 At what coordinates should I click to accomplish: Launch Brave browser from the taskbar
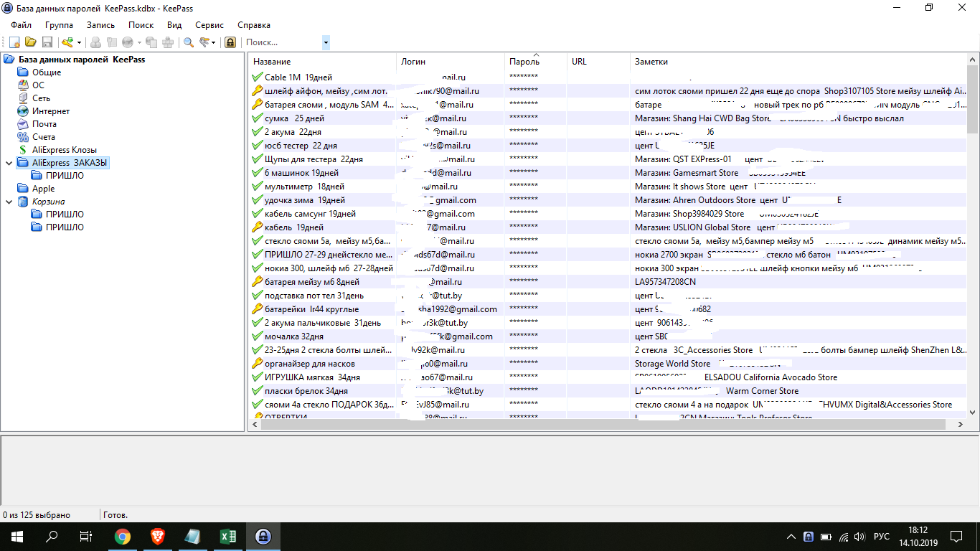tap(158, 536)
